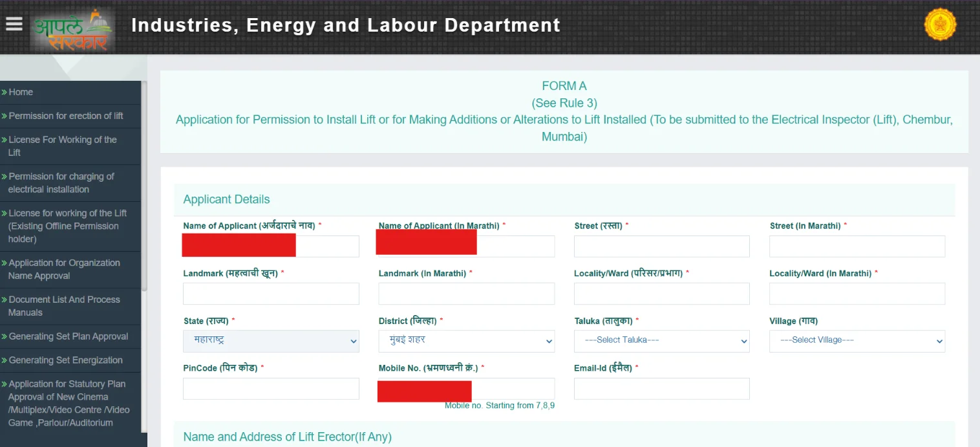Image resolution: width=980 pixels, height=447 pixels.
Task: Click the FORM A title text
Action: click(x=564, y=86)
